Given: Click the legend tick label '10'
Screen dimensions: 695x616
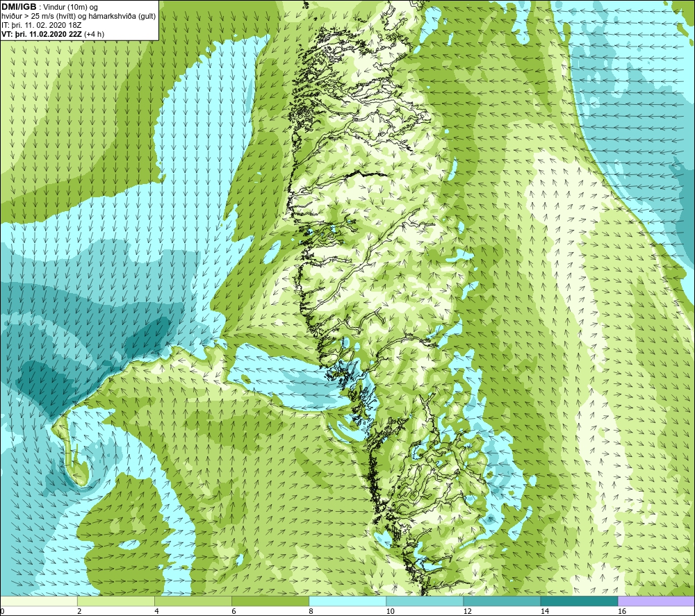Looking at the screenshot, I should (x=390, y=612).
